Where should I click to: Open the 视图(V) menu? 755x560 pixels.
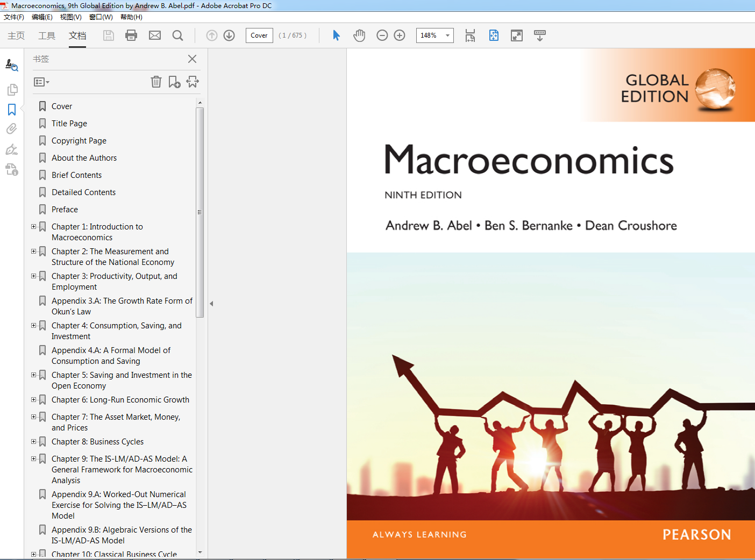(x=70, y=17)
